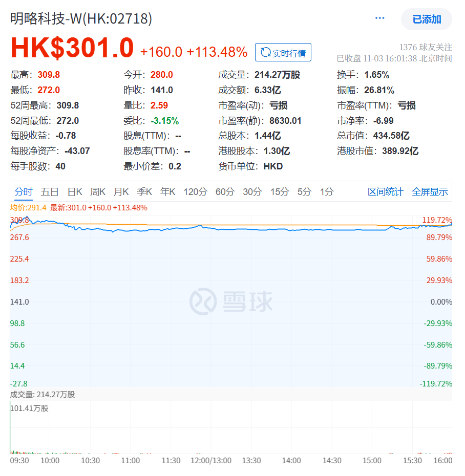Image resolution: width=465 pixels, height=476 pixels.
Task: Select the 1分 chart tab
Action: [x=327, y=192]
